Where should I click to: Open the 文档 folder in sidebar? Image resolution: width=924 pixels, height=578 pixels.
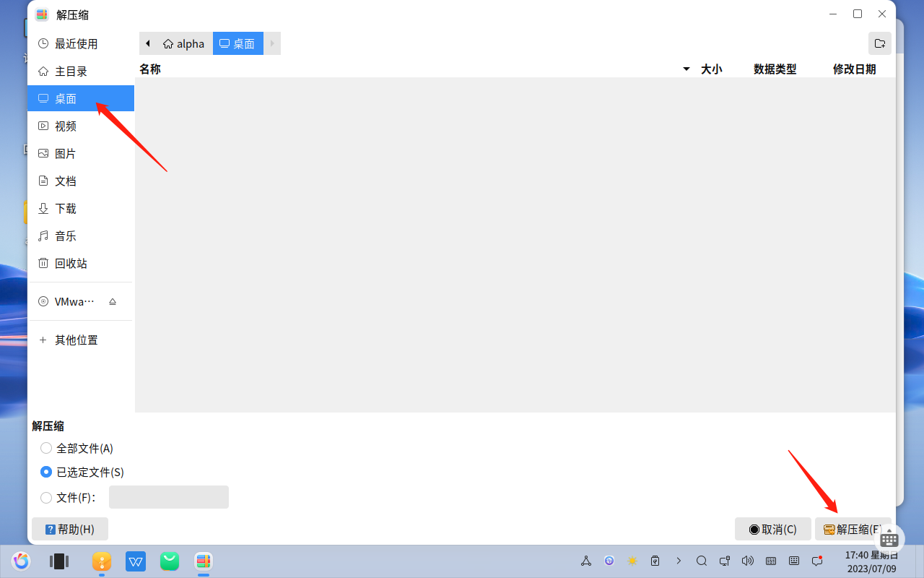point(81,181)
